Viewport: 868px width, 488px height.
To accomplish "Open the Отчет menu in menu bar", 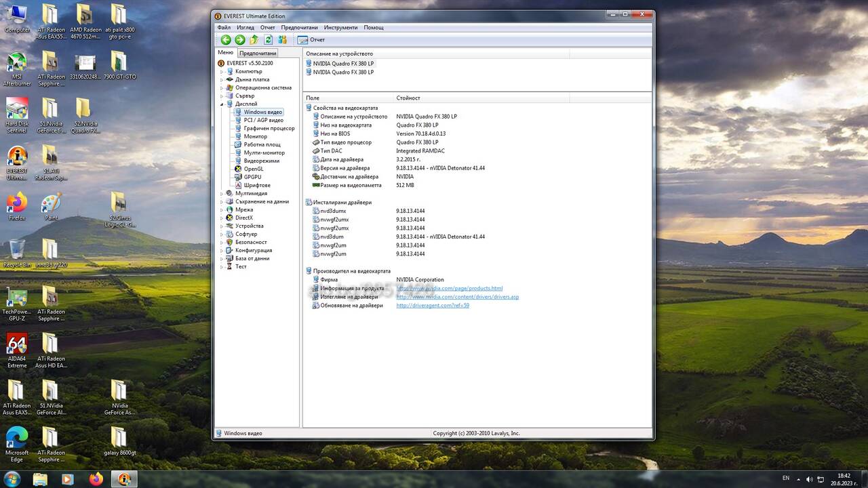I will tap(268, 28).
